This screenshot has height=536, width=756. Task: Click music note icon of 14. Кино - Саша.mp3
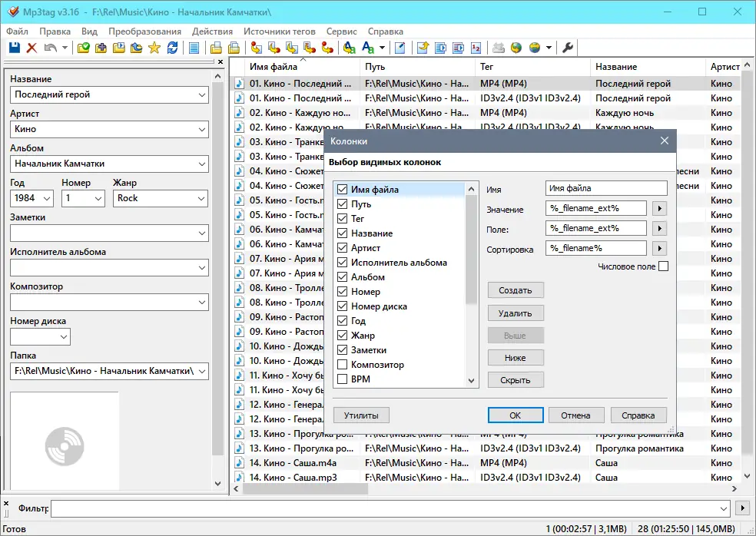click(x=239, y=477)
